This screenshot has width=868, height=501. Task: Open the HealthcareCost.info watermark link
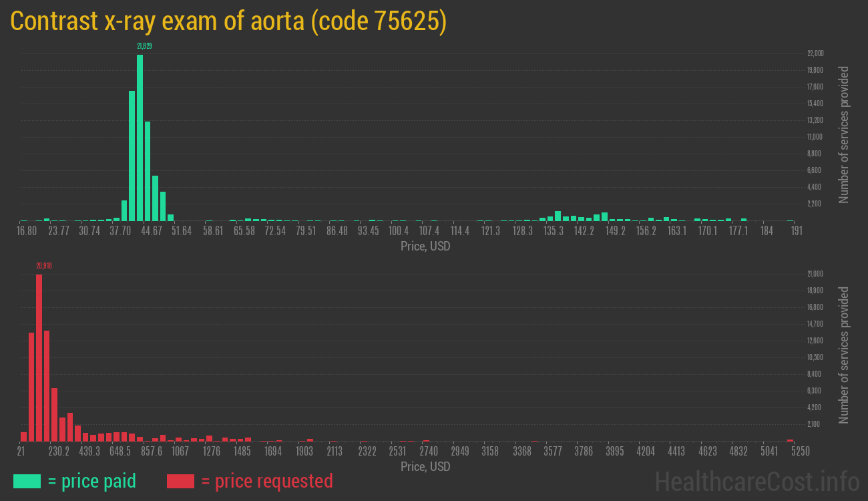click(x=756, y=481)
